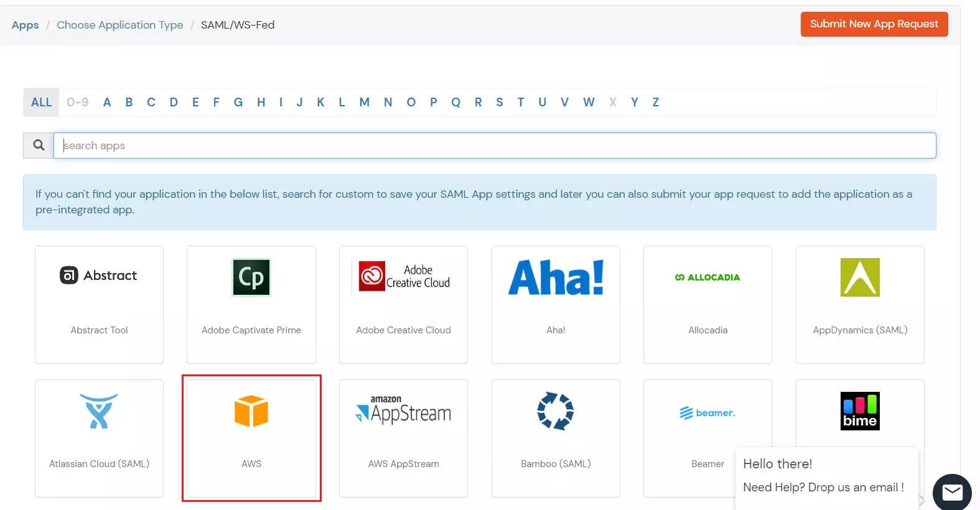
Task: Select the Beamer logo
Action: click(707, 413)
